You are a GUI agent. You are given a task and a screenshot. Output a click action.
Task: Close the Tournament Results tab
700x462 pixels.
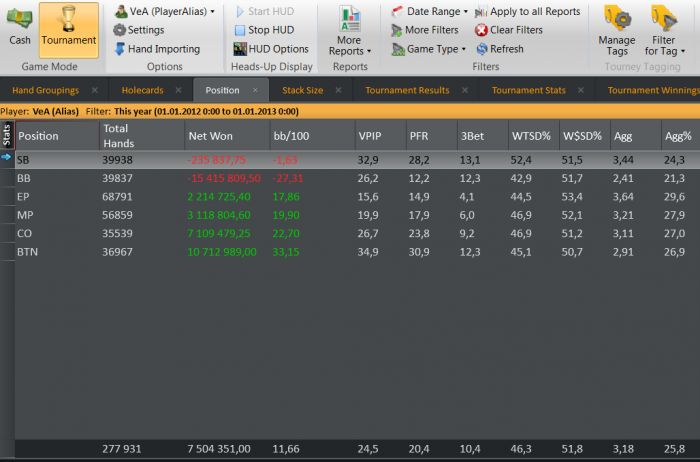click(x=465, y=90)
